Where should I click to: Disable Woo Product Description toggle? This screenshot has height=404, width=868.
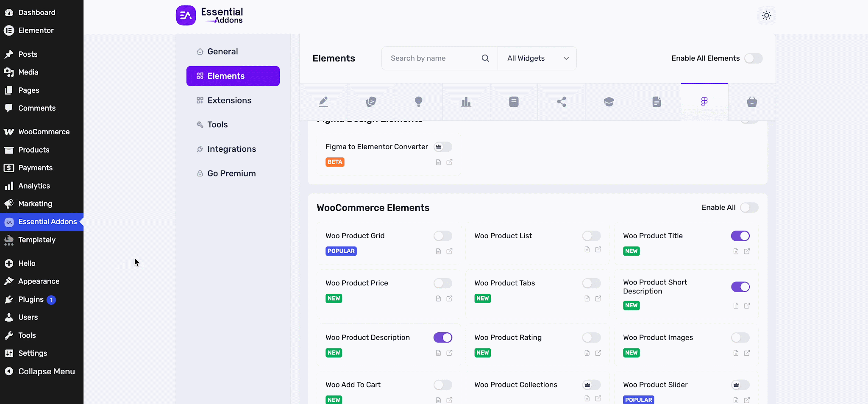coord(443,337)
